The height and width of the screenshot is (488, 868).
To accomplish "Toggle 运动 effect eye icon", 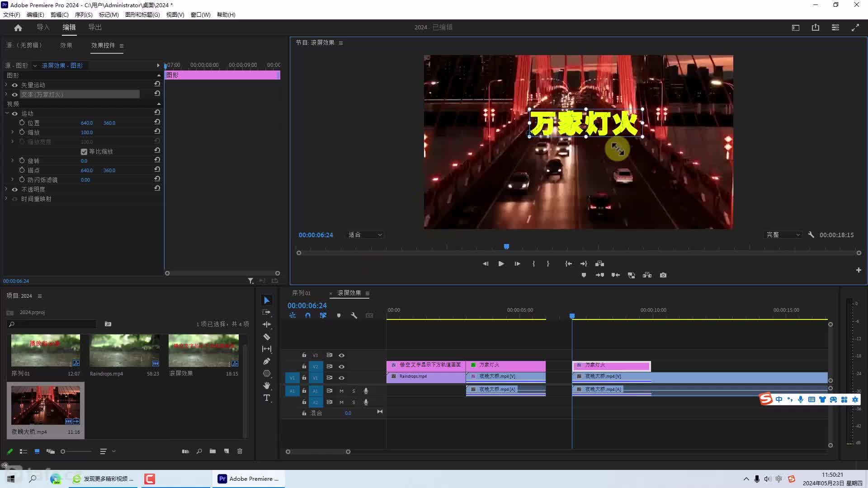I will [x=15, y=114].
